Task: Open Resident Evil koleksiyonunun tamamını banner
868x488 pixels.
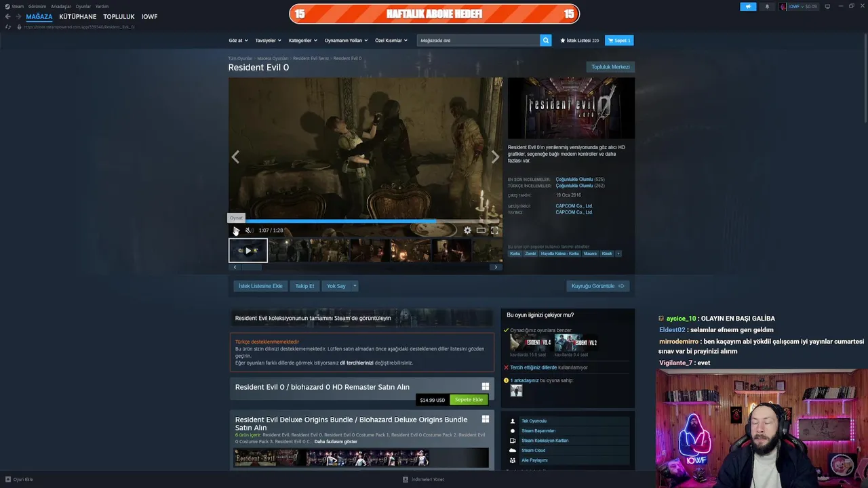Action: click(361, 318)
